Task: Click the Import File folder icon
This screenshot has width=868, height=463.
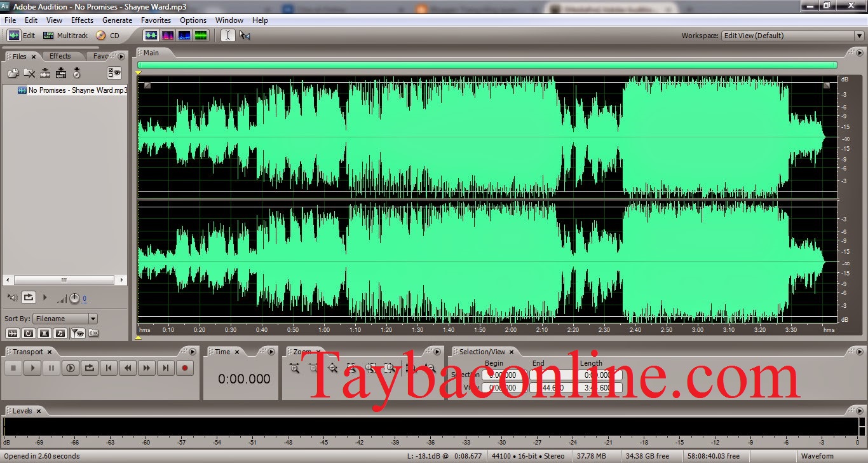Action: [13, 74]
